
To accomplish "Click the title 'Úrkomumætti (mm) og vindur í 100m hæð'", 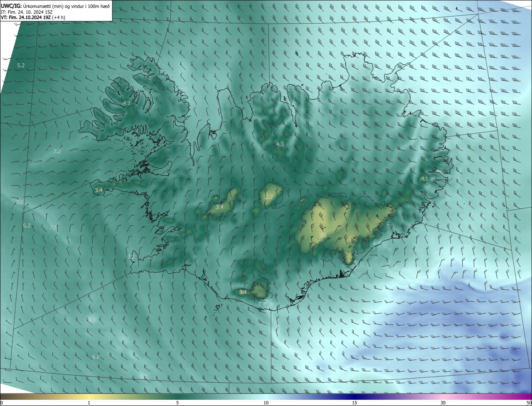I will coord(66,6).
